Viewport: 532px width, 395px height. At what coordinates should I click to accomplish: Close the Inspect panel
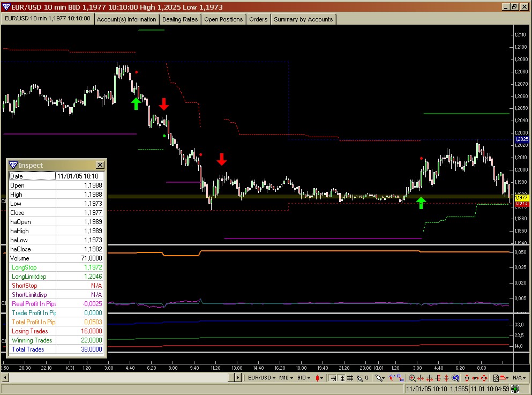coord(100,165)
